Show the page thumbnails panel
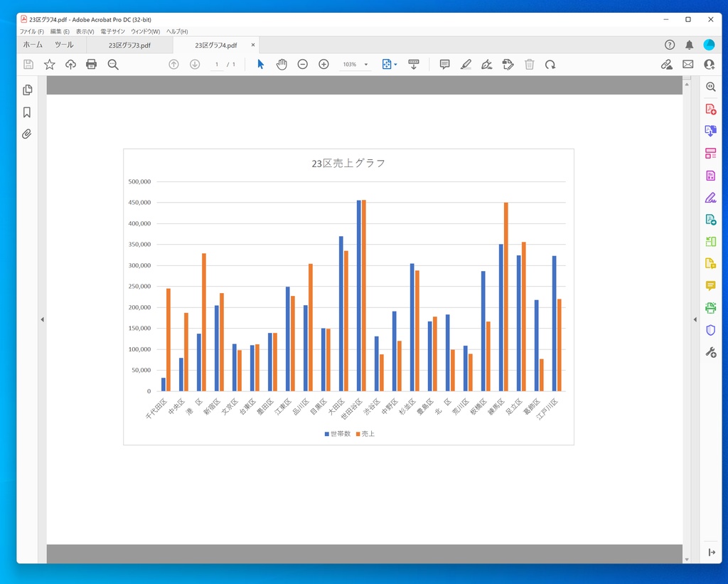 tap(28, 90)
